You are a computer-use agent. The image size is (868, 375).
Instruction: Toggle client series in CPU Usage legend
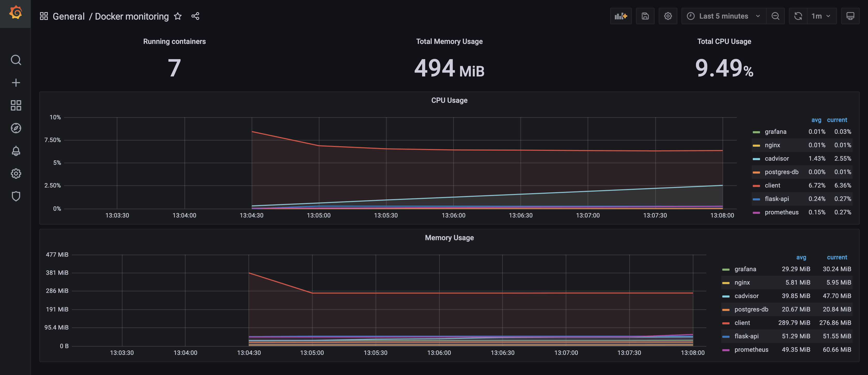pyautogui.click(x=772, y=185)
